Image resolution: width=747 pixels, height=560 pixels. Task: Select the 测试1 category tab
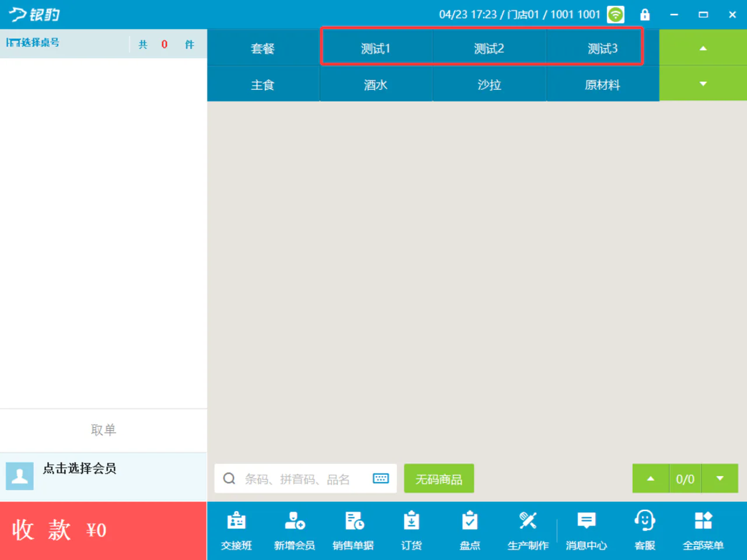375,48
